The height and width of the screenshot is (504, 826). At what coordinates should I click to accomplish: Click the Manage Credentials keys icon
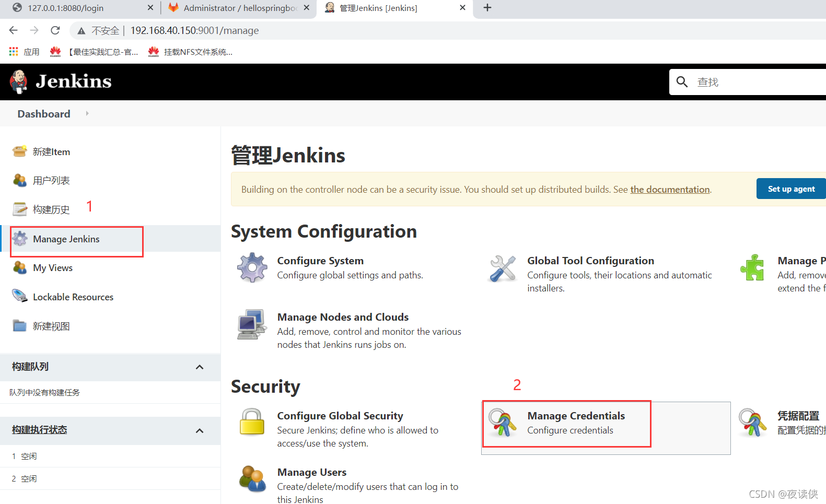point(502,423)
